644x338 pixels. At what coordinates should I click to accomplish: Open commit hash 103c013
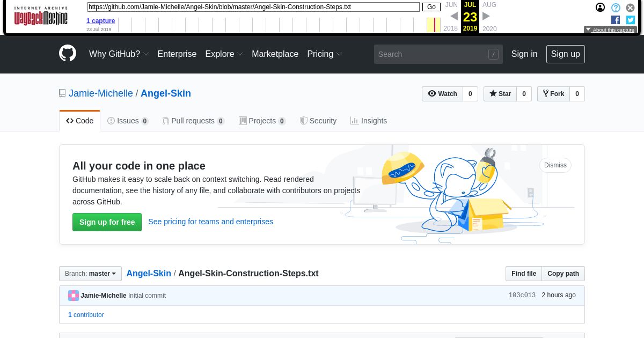(522, 296)
